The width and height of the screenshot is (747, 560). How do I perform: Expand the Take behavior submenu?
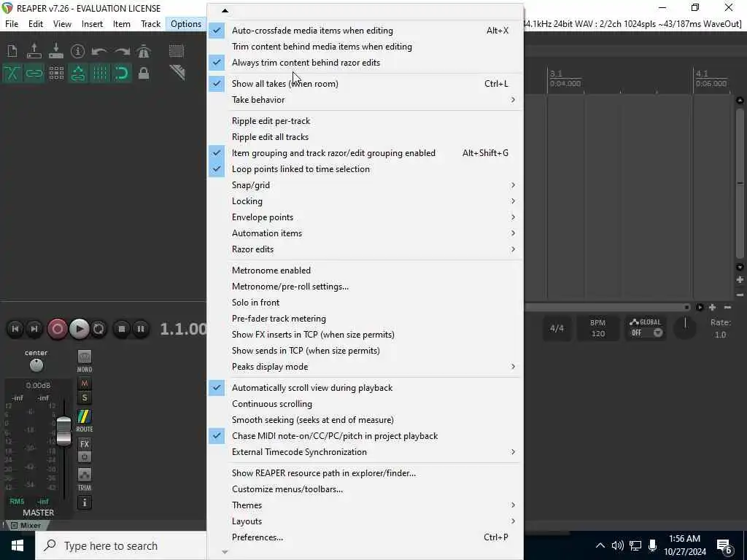point(365,100)
